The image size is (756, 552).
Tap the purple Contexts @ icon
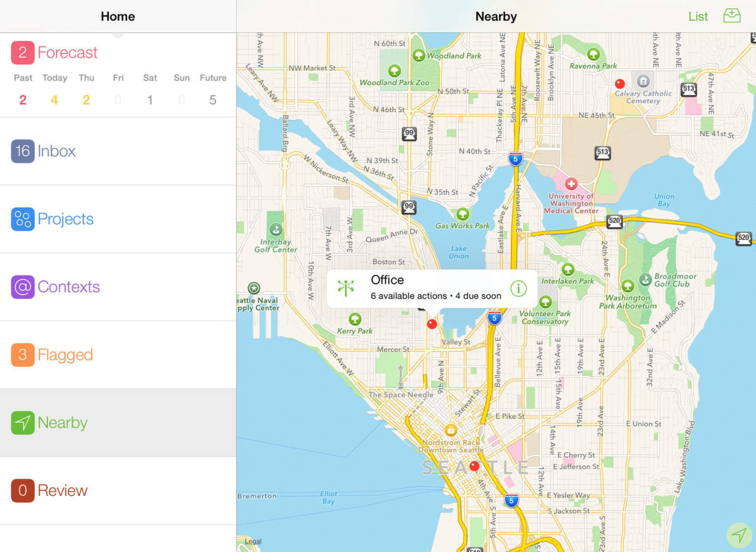click(22, 287)
